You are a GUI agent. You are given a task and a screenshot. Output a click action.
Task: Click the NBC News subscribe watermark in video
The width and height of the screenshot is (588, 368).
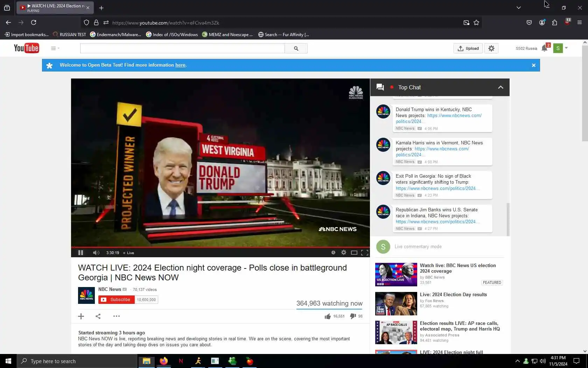click(356, 93)
